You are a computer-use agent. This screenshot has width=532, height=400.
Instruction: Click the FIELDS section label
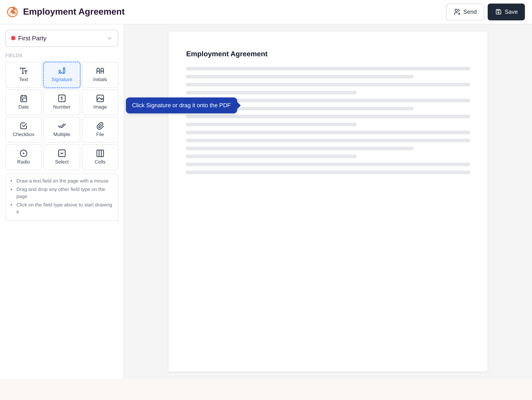(x=14, y=56)
